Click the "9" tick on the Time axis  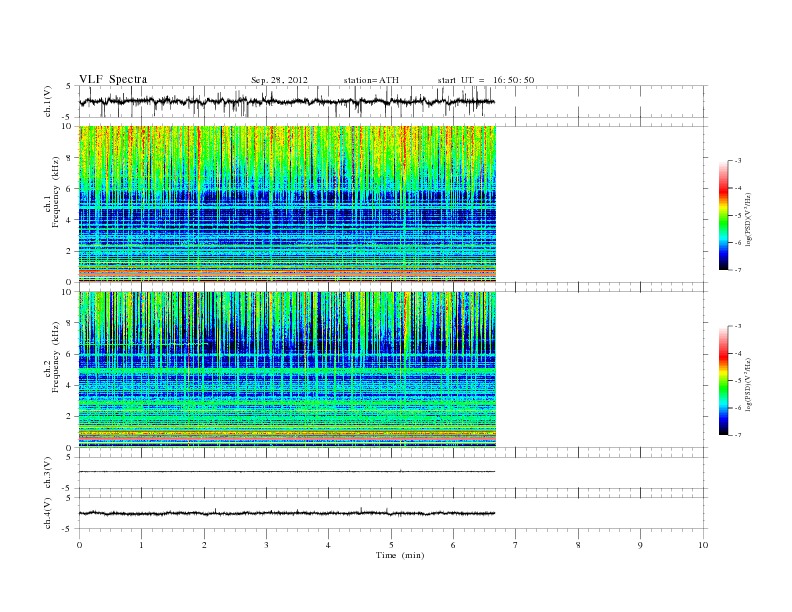point(640,545)
